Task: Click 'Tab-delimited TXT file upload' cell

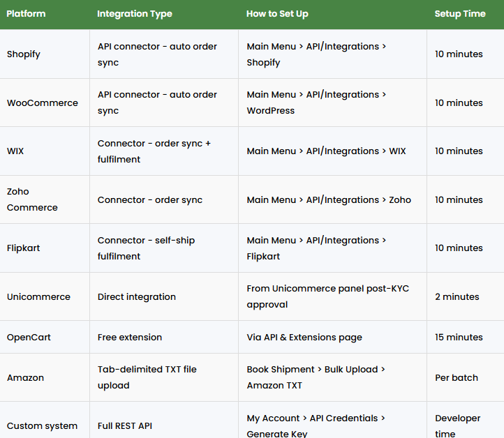Action: pos(164,377)
